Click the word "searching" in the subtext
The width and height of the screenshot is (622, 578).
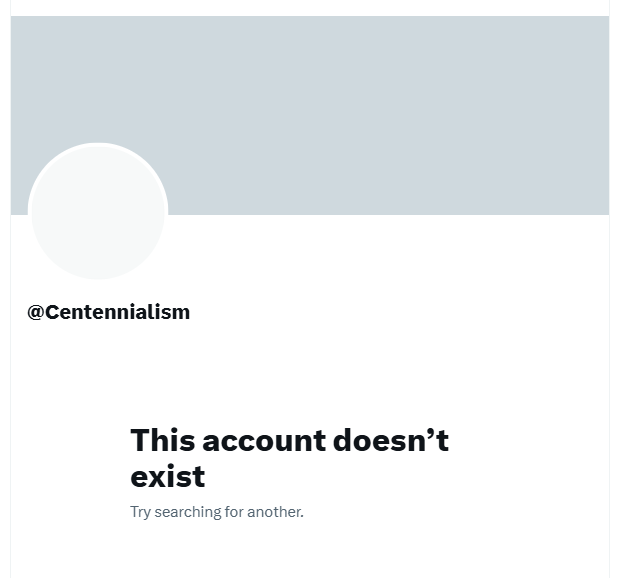point(188,512)
